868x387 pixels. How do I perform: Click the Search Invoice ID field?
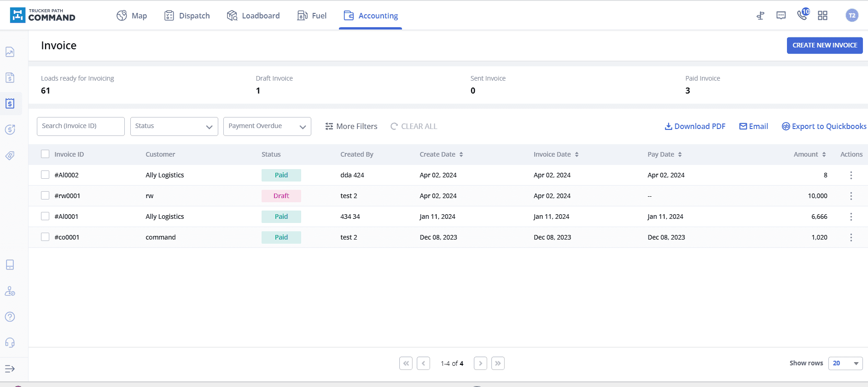pyautogui.click(x=81, y=126)
